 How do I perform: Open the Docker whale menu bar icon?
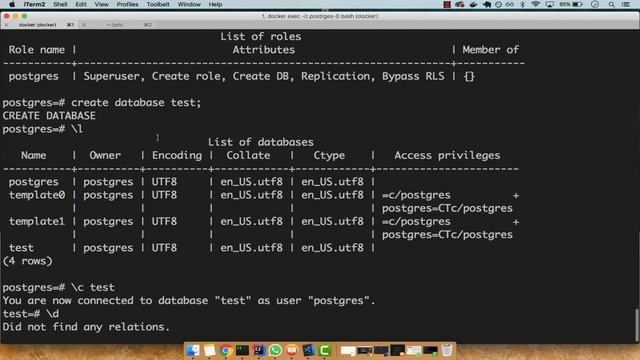pyautogui.click(x=473, y=4)
